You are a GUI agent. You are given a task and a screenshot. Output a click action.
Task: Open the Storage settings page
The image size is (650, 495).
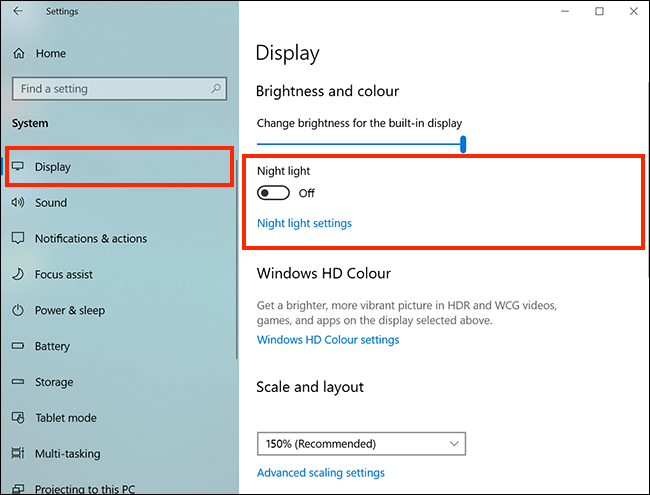tap(54, 382)
